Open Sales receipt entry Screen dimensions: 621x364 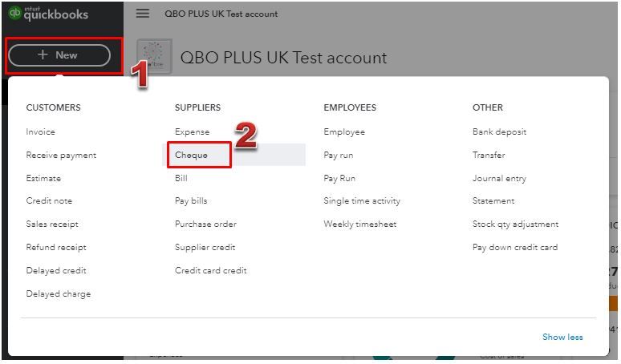pyautogui.click(x=52, y=224)
